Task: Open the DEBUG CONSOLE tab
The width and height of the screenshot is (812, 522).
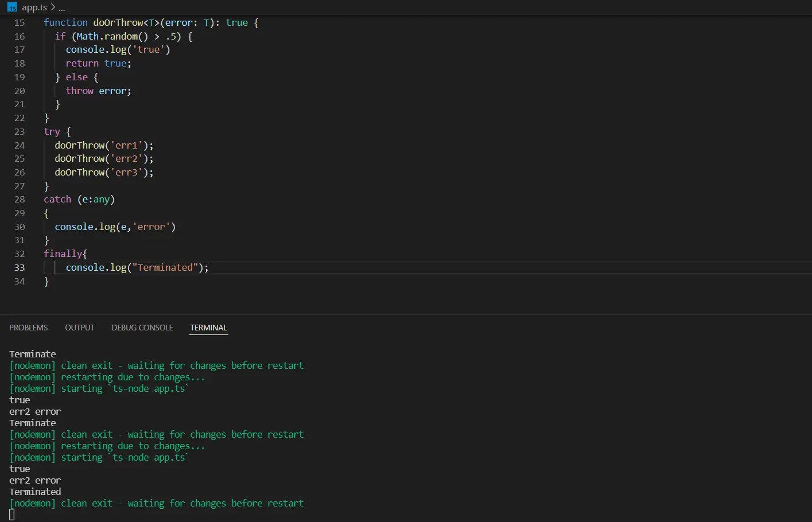Action: click(142, 328)
